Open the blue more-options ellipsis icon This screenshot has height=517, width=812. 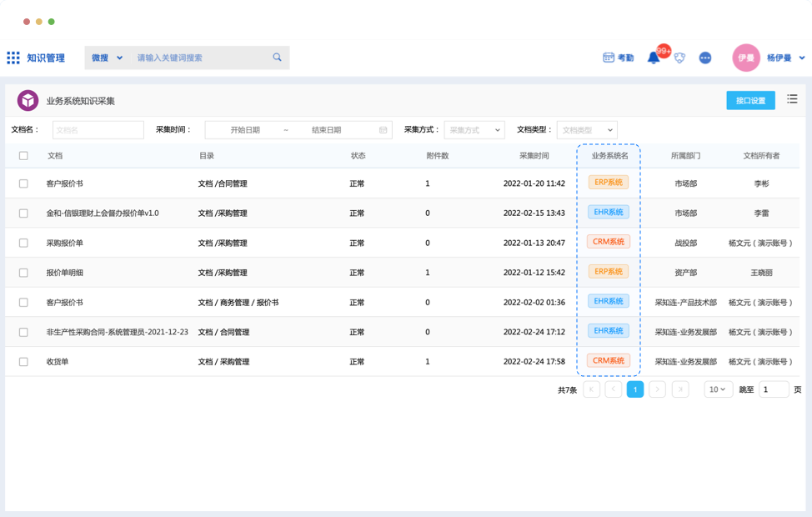(705, 58)
